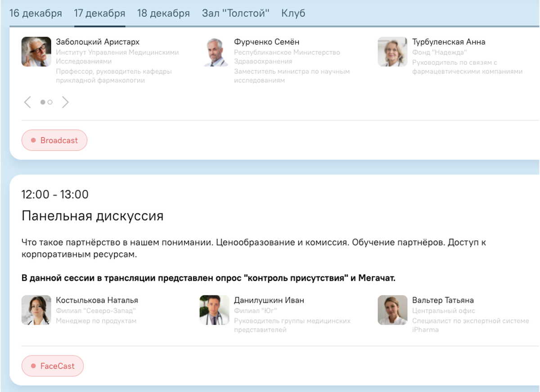Click the name Заболоцкий Аристарх
The height and width of the screenshot is (392, 540).
point(98,42)
